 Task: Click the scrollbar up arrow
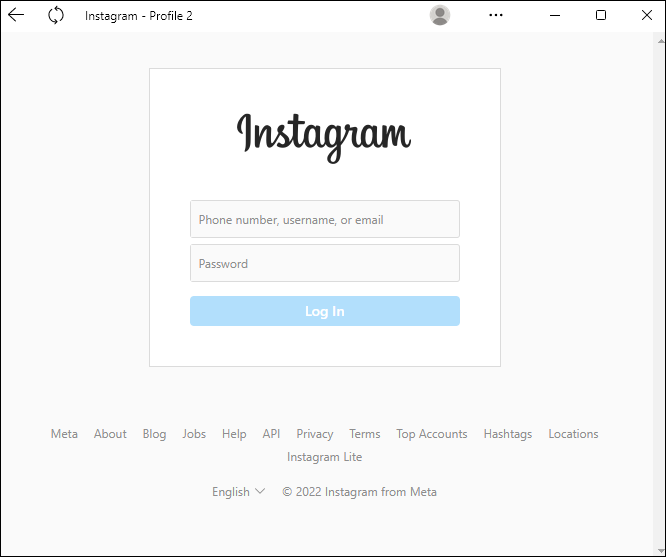pyautogui.click(x=660, y=41)
